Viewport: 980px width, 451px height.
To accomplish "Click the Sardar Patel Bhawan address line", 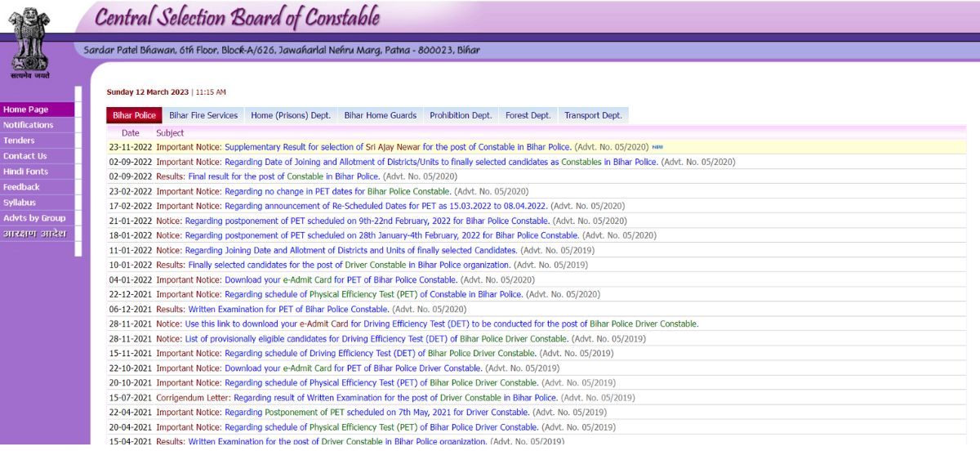I will pyautogui.click(x=282, y=50).
